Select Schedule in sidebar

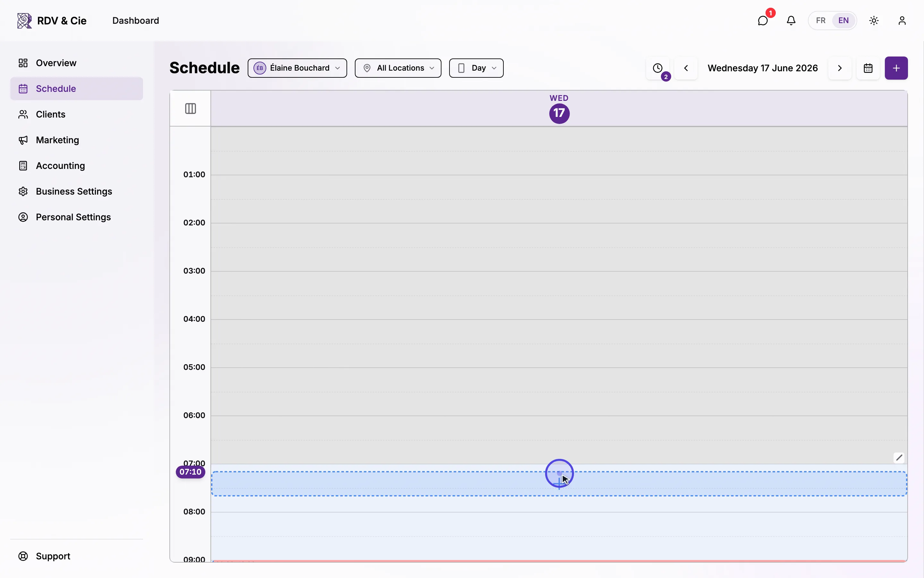tap(76, 89)
